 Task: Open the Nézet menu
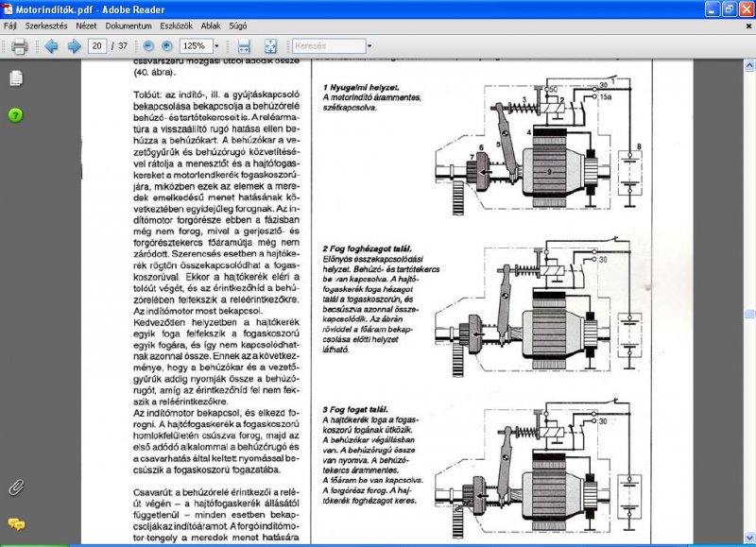[86, 26]
